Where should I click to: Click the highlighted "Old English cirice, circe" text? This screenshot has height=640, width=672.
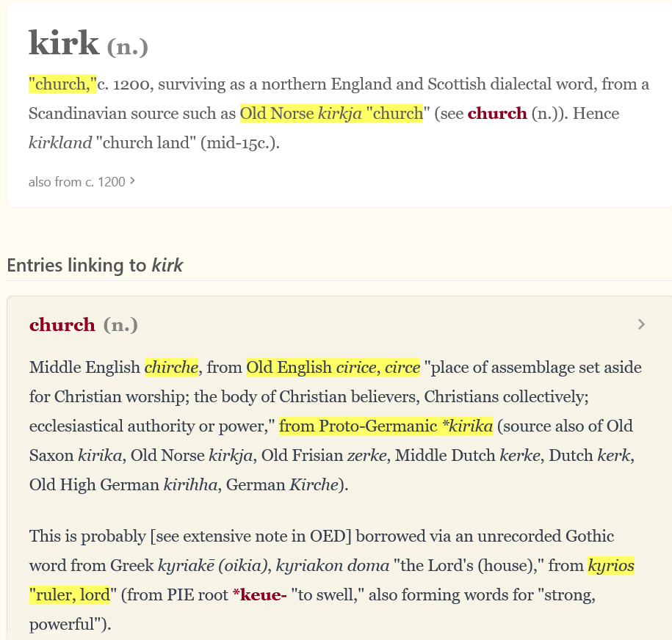333,367
